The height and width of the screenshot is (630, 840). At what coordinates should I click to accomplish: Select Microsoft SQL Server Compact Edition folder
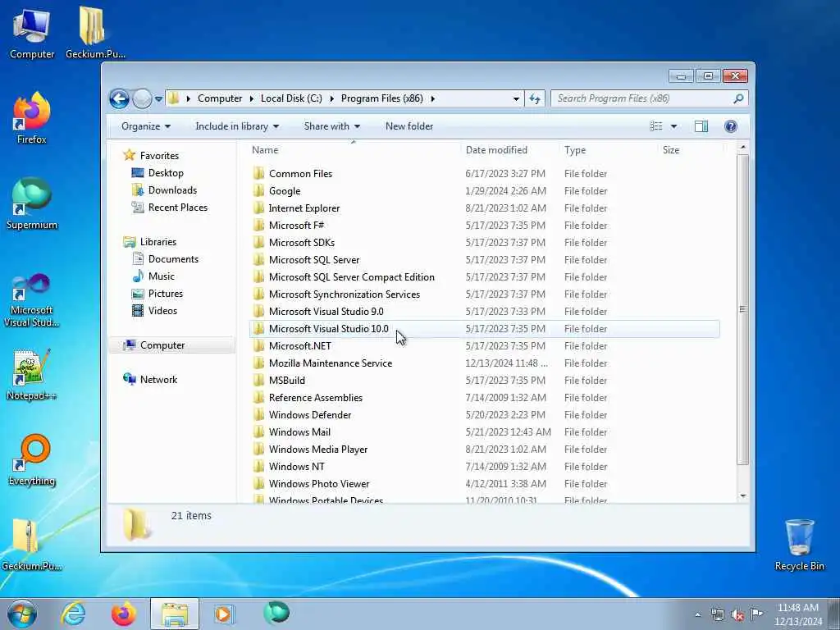tap(351, 277)
